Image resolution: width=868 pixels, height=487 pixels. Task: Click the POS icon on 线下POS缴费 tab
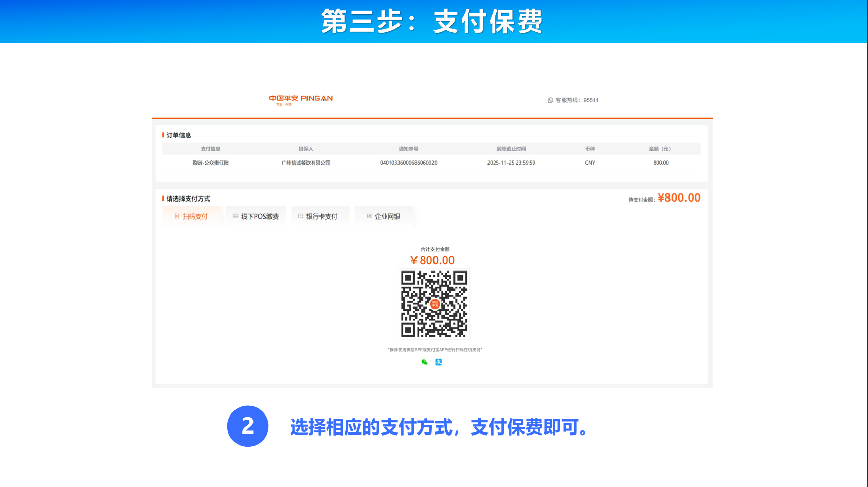pyautogui.click(x=236, y=217)
